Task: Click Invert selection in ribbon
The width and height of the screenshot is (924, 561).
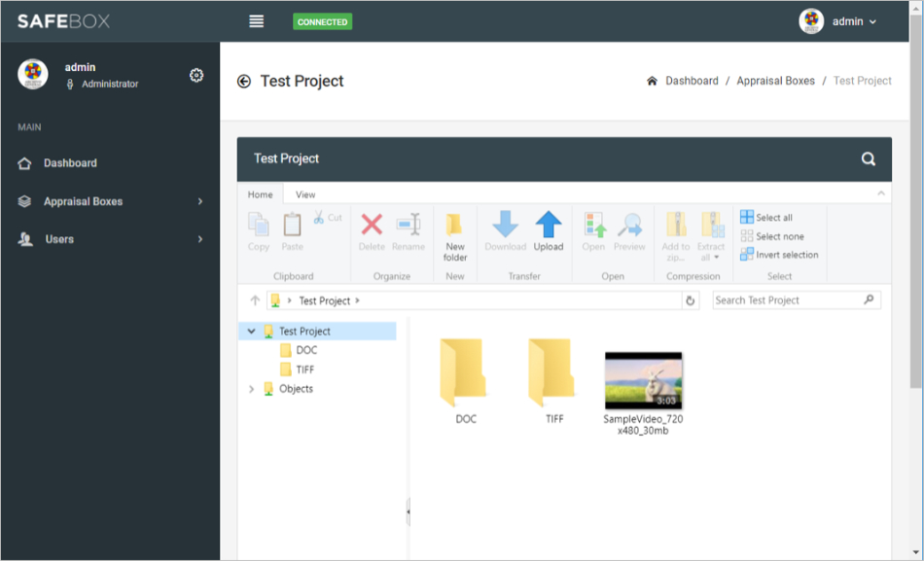Action: tap(779, 255)
